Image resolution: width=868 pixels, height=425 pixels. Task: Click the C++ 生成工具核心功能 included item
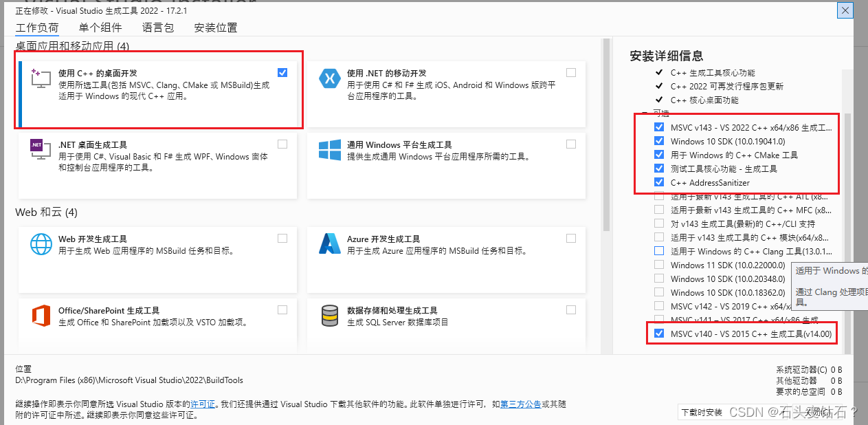(713, 72)
